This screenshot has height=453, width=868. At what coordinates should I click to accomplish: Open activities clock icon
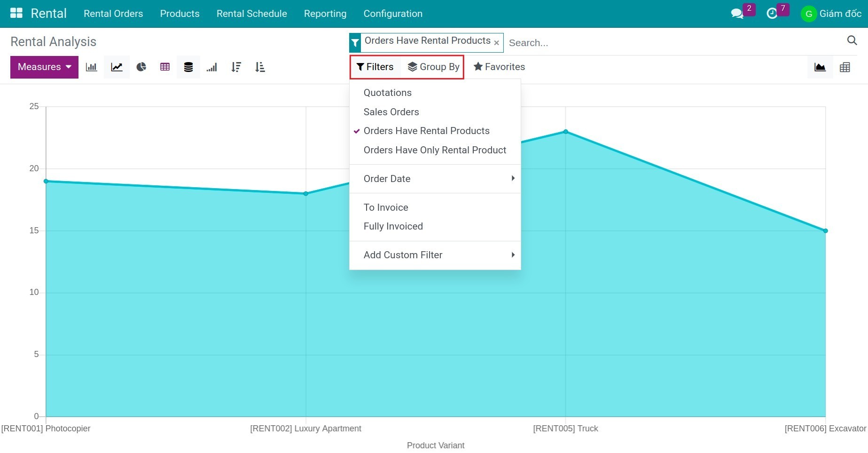[772, 14]
